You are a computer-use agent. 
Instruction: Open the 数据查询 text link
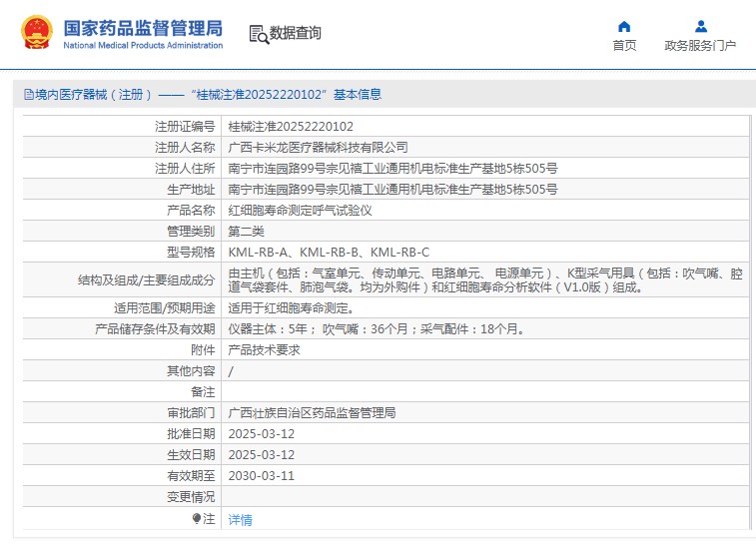[296, 34]
